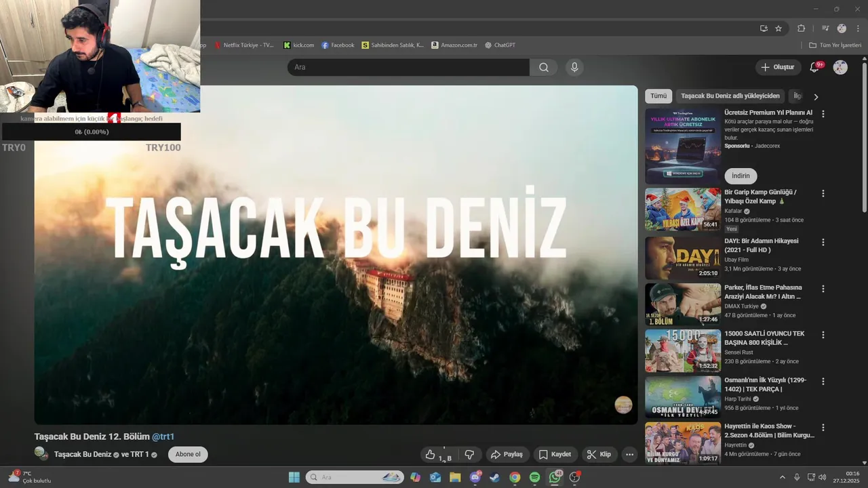This screenshot has width=868, height=488.
Task: Open options for DAYI: Bir Adamın Hikayesi video
Action: [823, 242]
